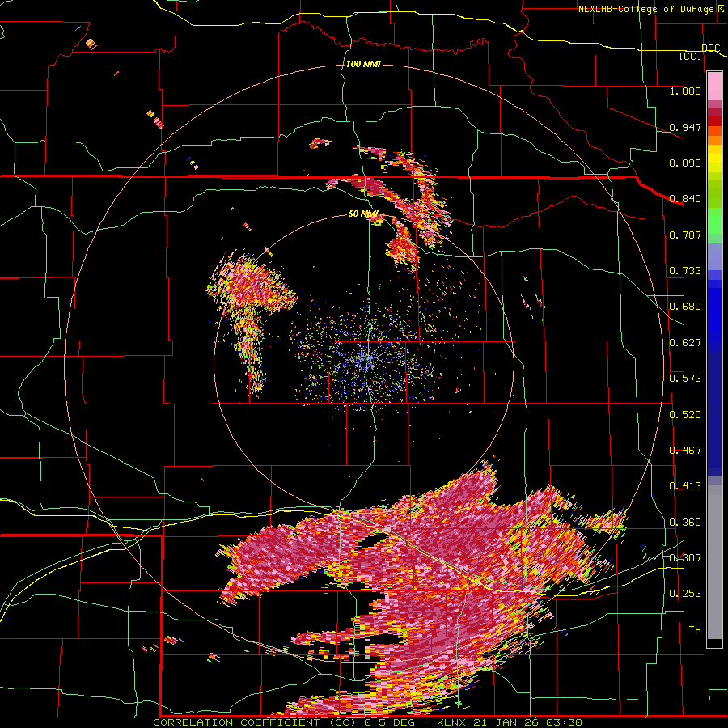Pick the bright green color bar segment
This screenshot has height=728, width=728.
click(x=714, y=221)
